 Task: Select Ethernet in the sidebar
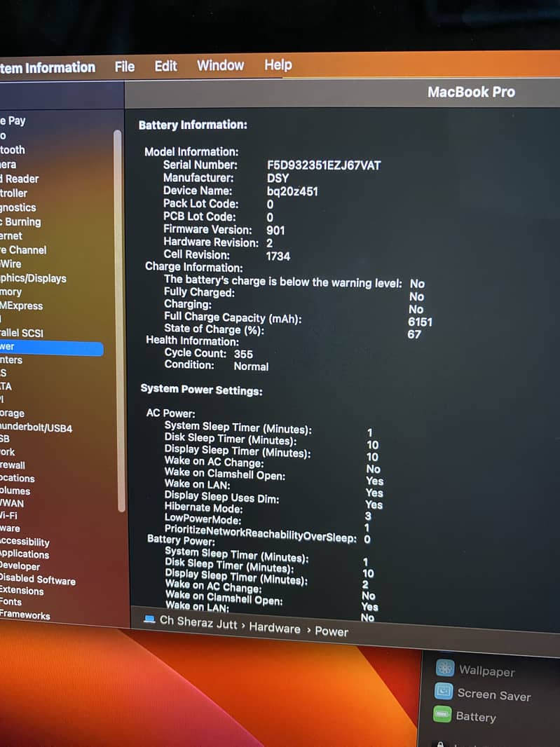point(11,236)
